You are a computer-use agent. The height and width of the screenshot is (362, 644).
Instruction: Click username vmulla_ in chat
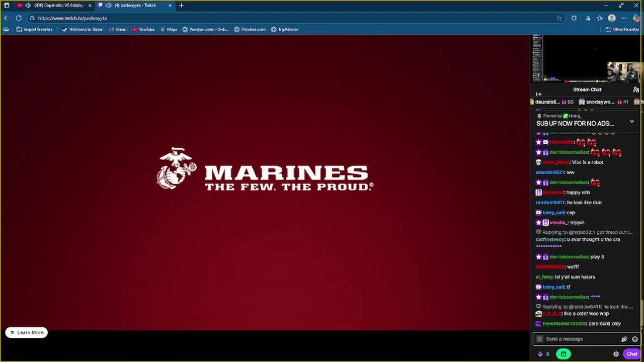tap(558, 223)
